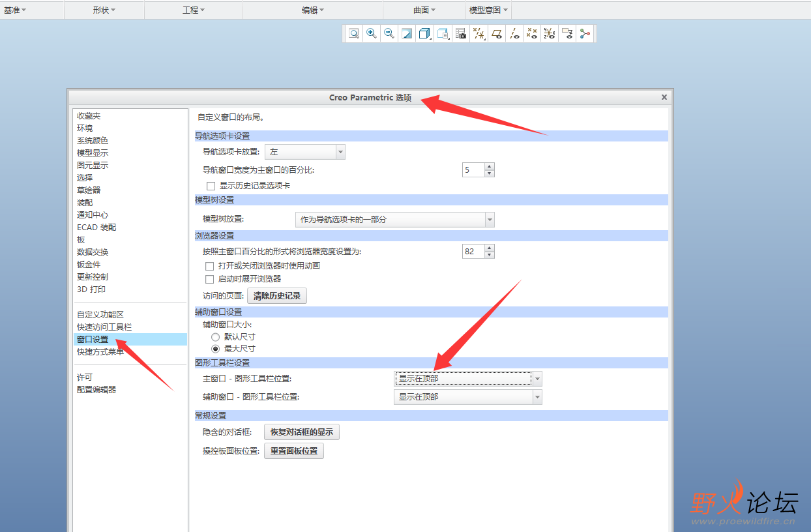Click 重置面板位置 button

pyautogui.click(x=294, y=451)
